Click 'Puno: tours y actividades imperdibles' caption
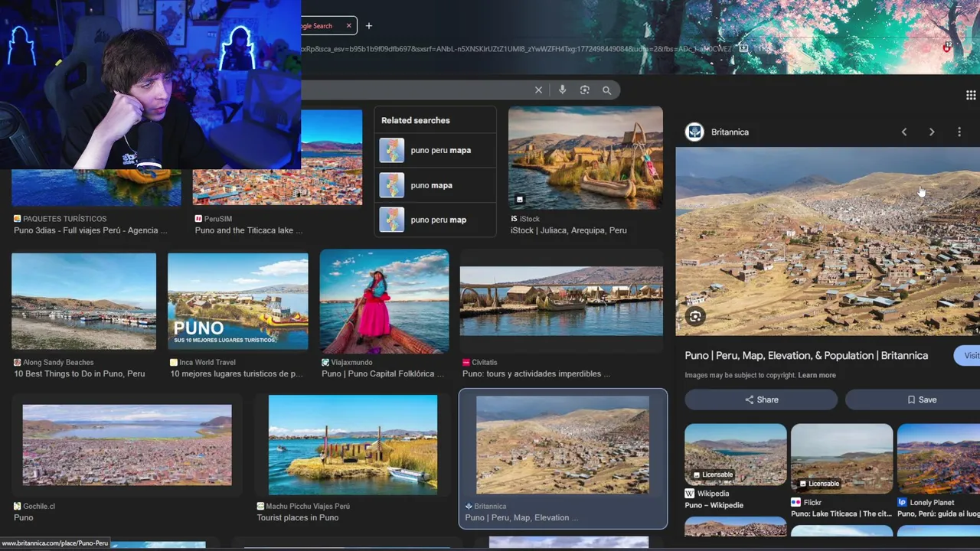980x551 pixels. point(536,373)
